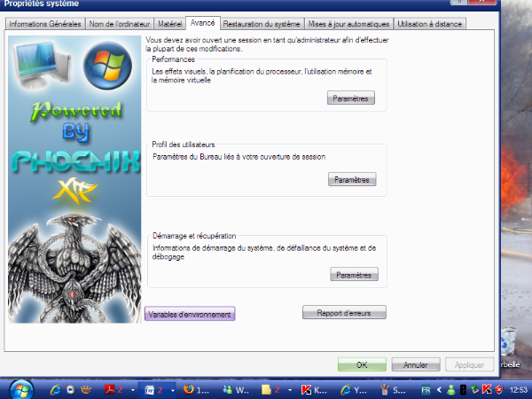Screen dimensions: 532x399
Task: Open Démarrage et récupération Paramètres button
Action: 354,275
